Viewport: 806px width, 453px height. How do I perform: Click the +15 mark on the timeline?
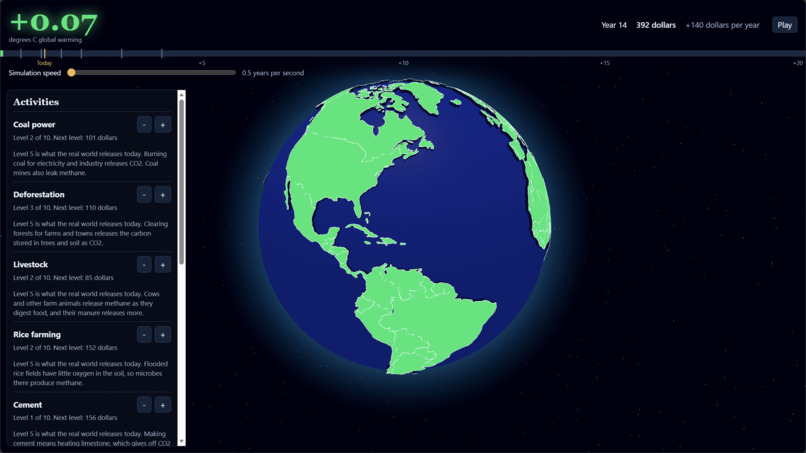click(x=604, y=63)
